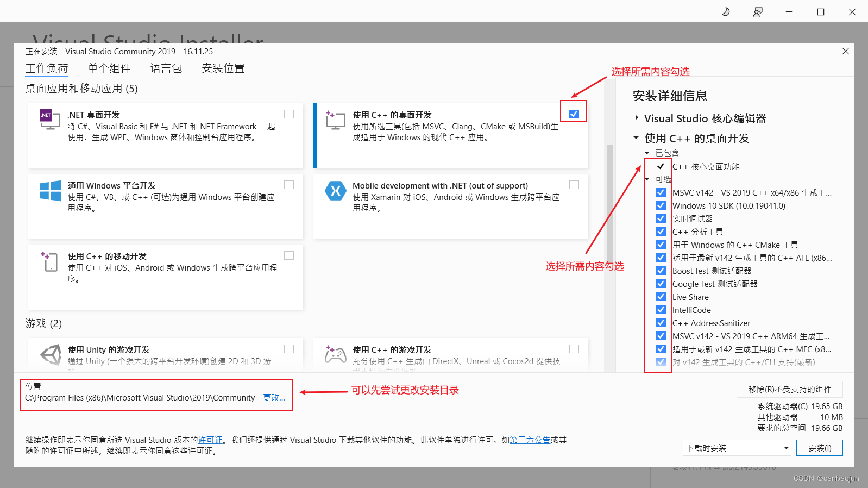Check the 使用 C++ 的游戏开发 checkbox
The image size is (868, 488).
(x=574, y=349)
